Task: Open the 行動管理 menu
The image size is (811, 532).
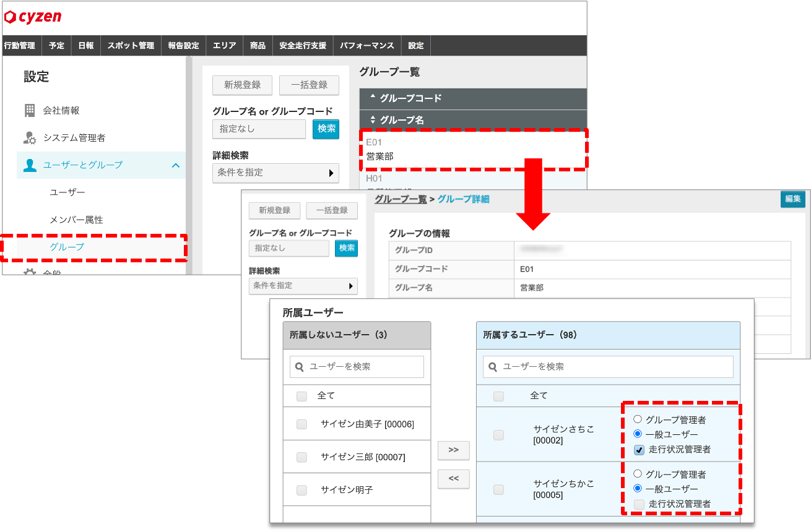Action: pyautogui.click(x=19, y=46)
